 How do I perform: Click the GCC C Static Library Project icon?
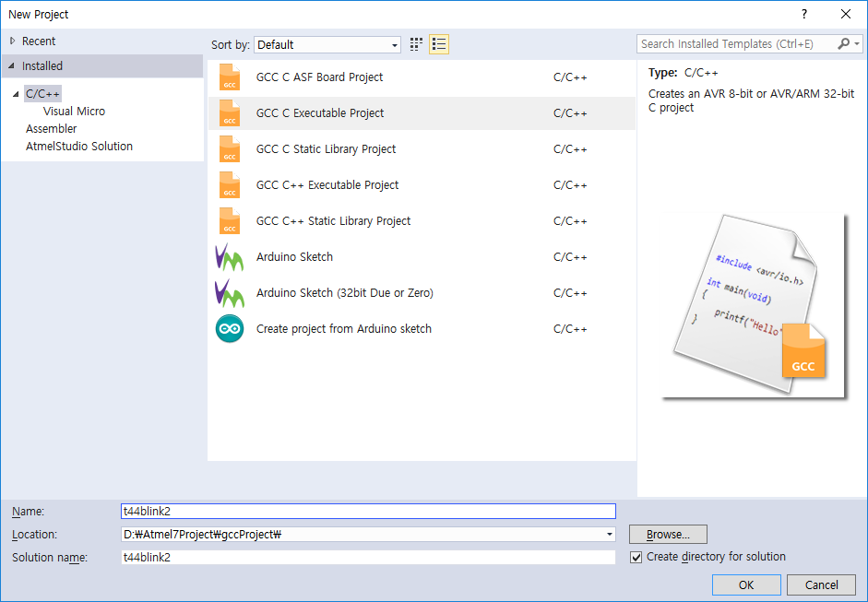click(229, 148)
